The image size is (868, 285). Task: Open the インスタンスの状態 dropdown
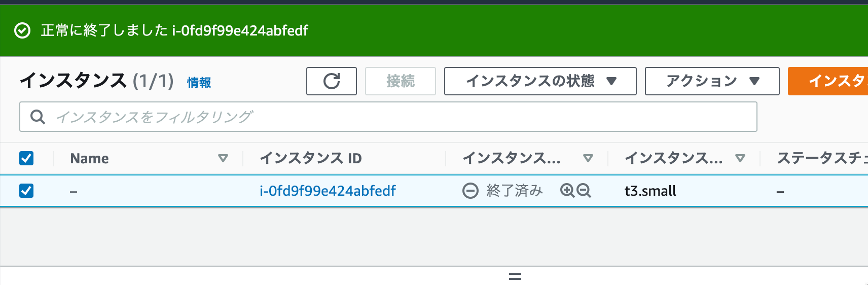tap(540, 81)
